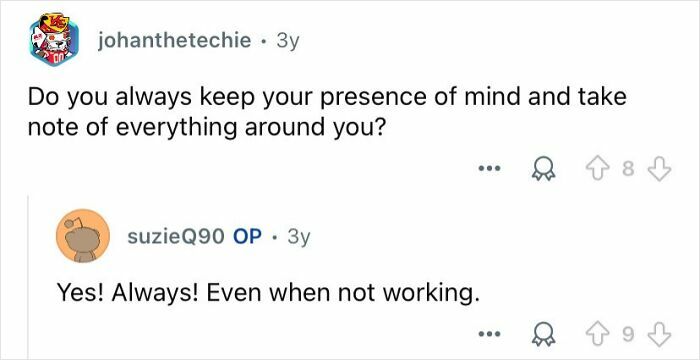Give an award to johanthetechie's comment

coord(542,171)
